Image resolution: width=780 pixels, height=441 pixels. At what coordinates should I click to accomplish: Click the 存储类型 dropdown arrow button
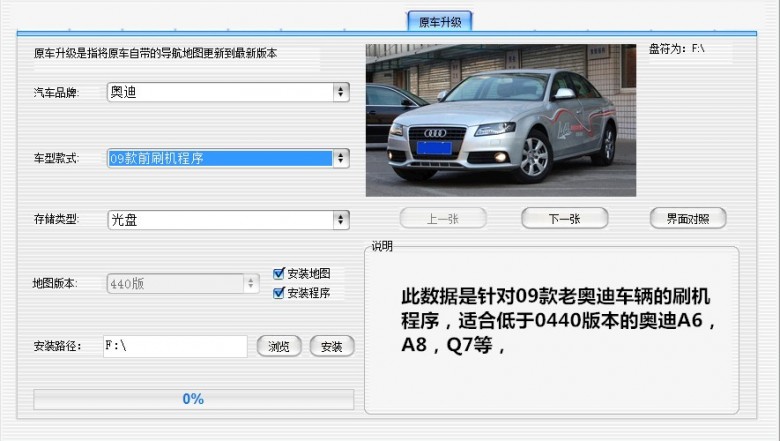341,220
